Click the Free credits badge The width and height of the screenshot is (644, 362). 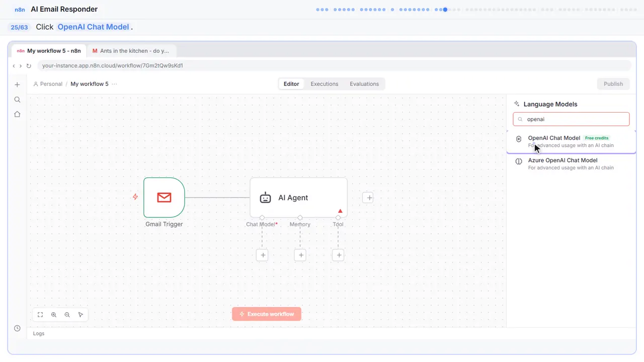(597, 138)
